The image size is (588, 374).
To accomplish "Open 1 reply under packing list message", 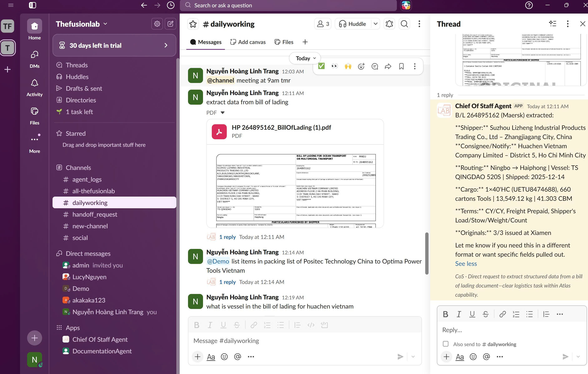I will pyautogui.click(x=227, y=282).
